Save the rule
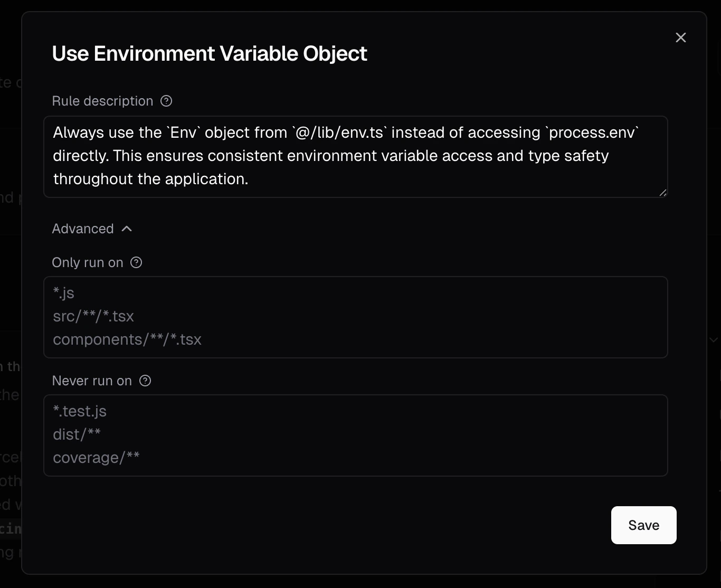 pos(643,525)
